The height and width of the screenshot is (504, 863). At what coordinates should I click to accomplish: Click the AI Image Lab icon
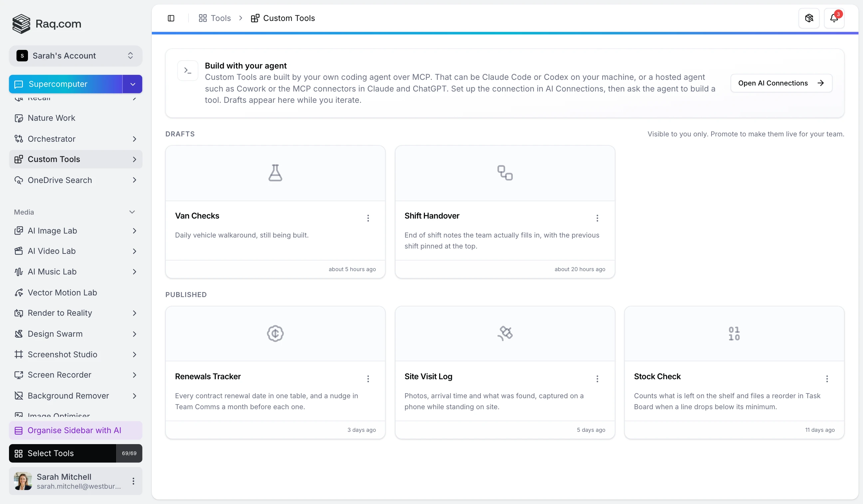click(19, 231)
